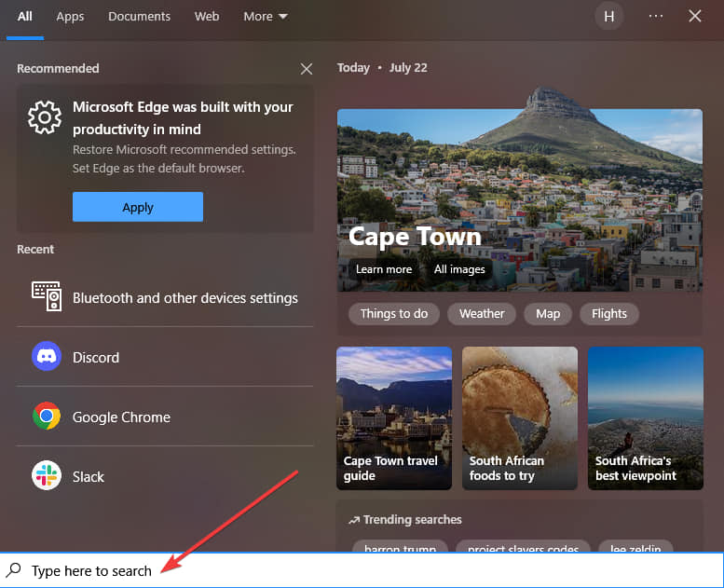This screenshot has width=724, height=588.
Task: Open Discord from the recent list
Action: click(x=164, y=357)
